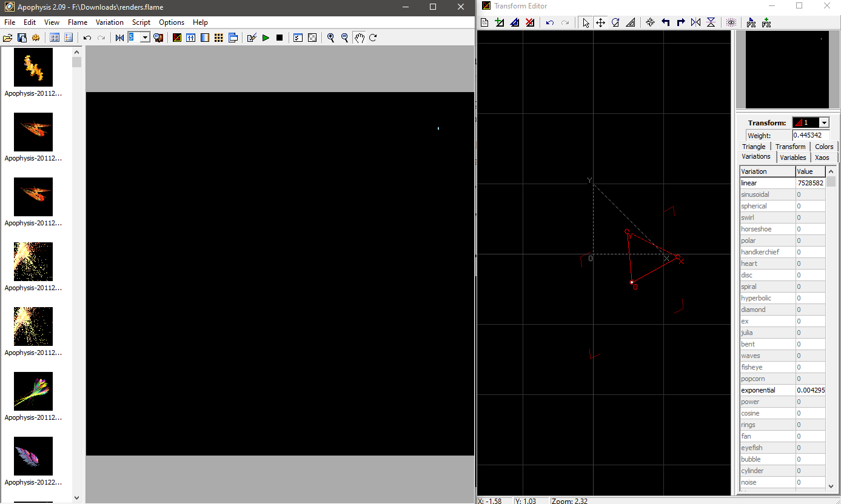Open the Script menu
The image size is (841, 504).
click(141, 22)
